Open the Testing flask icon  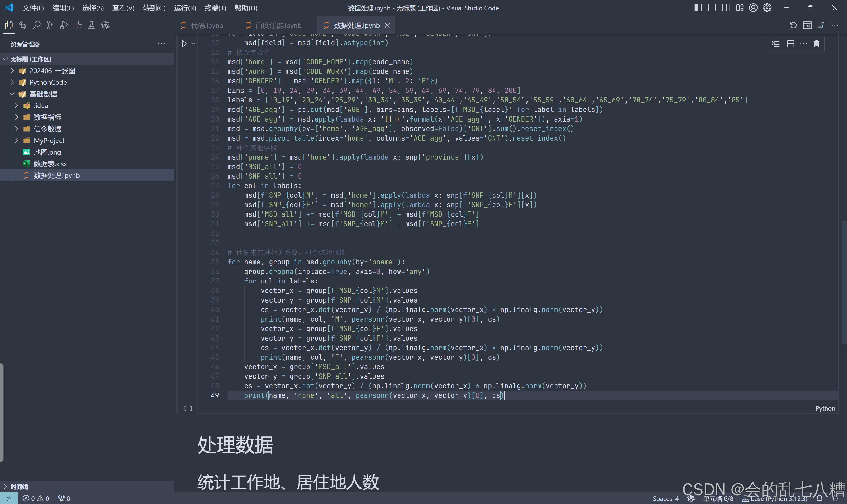pyautogui.click(x=91, y=25)
